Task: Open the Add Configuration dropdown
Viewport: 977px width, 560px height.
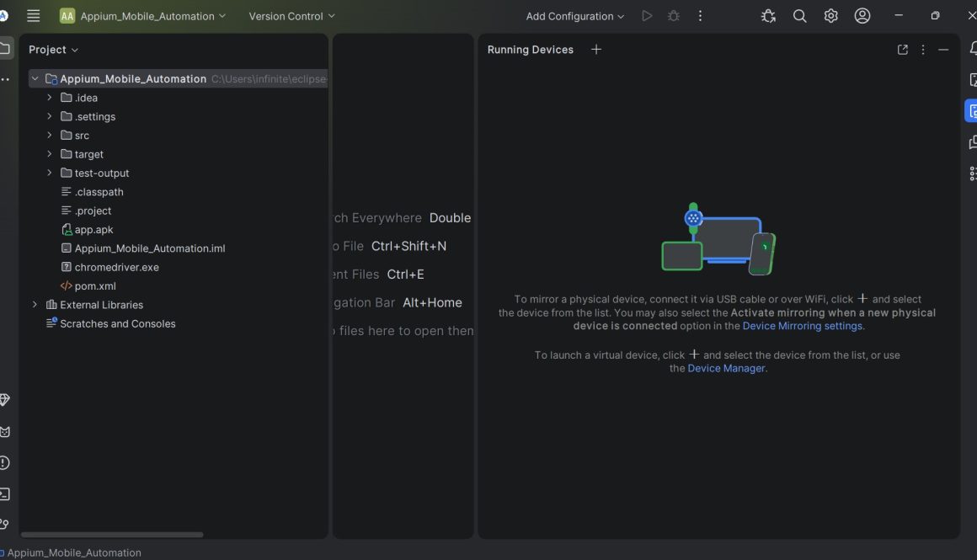Action: pos(574,16)
